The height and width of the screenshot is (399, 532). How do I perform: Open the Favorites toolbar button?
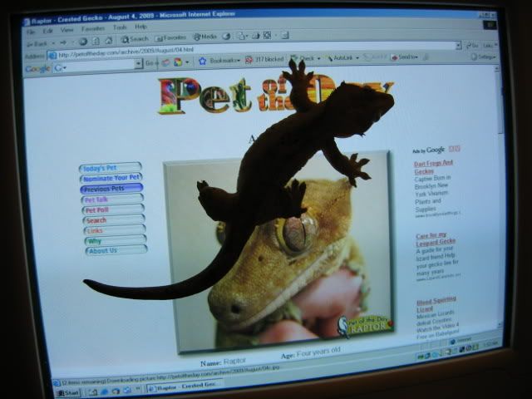(x=170, y=37)
